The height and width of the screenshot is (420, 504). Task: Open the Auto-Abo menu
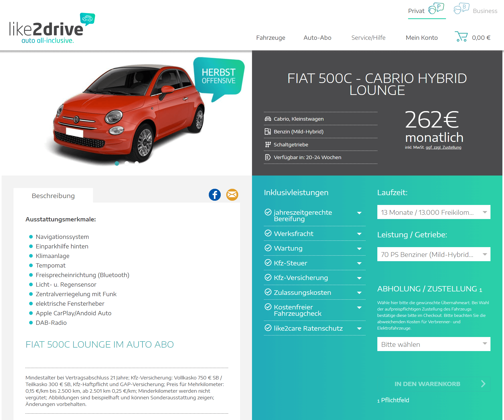(x=317, y=38)
